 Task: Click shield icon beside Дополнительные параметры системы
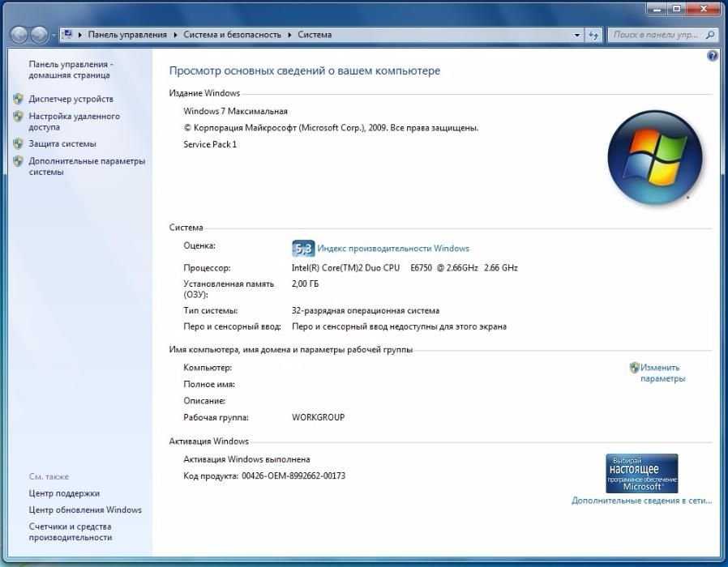pyautogui.click(x=18, y=161)
